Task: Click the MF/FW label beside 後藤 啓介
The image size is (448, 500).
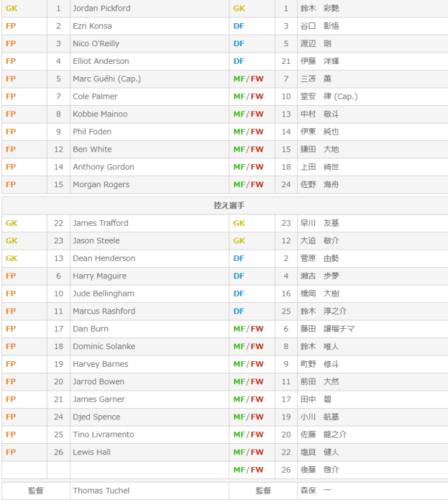Action: [x=248, y=469]
